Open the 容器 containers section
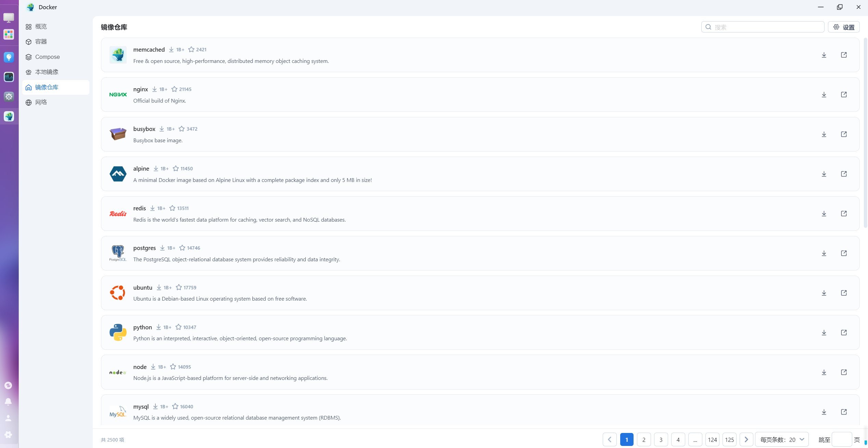Image resolution: width=868 pixels, height=448 pixels. [x=41, y=42]
